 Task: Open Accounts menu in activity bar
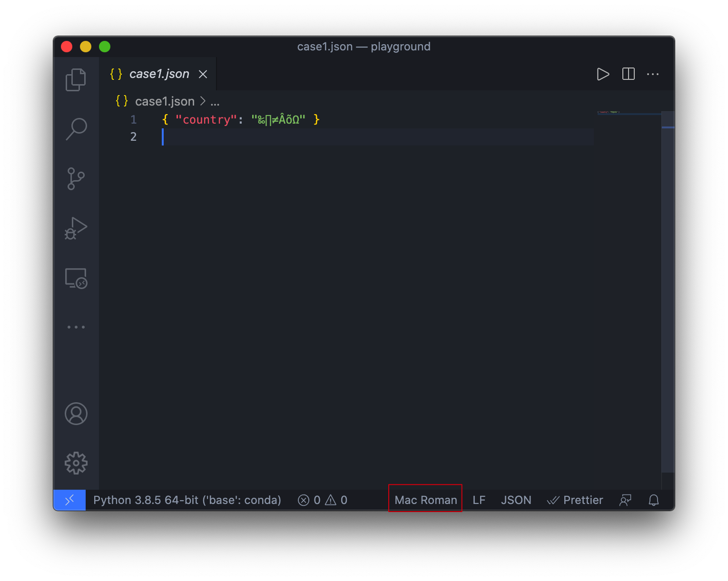76,414
